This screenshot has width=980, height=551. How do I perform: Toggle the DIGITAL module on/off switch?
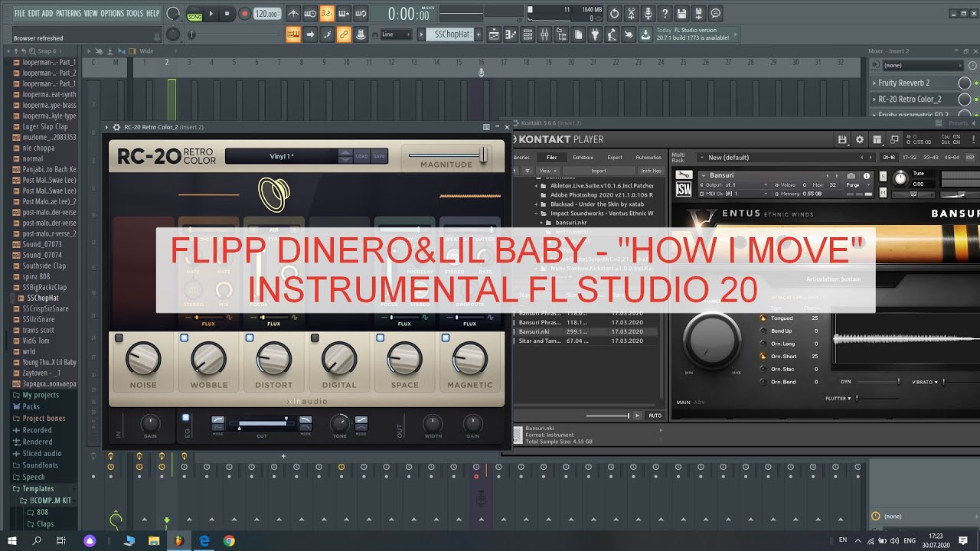[315, 337]
